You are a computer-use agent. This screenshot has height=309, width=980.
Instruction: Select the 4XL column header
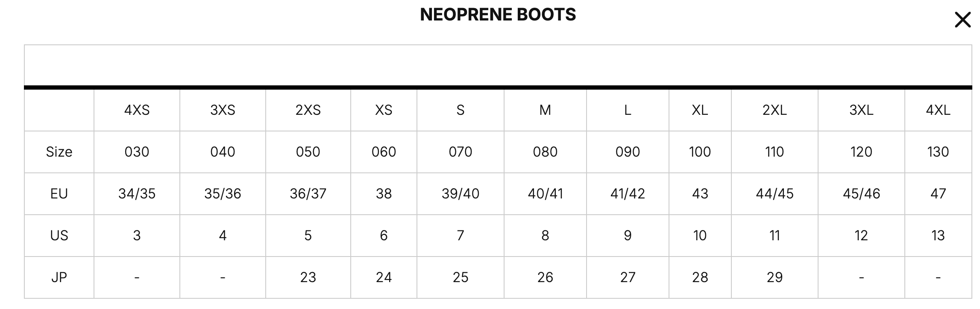point(938,110)
